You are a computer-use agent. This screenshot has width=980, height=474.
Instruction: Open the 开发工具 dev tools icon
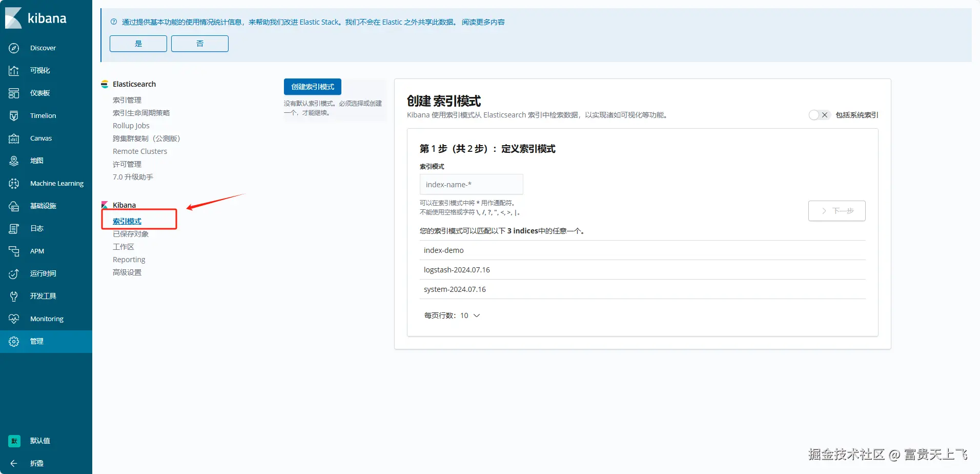(14, 296)
